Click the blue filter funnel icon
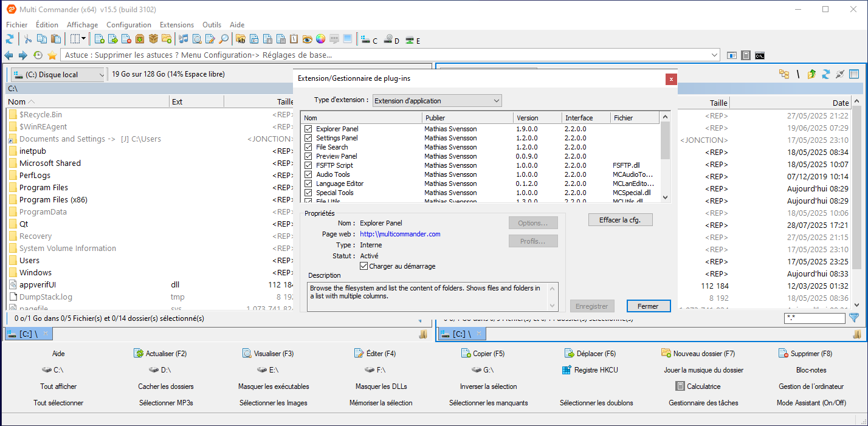 [x=854, y=318]
